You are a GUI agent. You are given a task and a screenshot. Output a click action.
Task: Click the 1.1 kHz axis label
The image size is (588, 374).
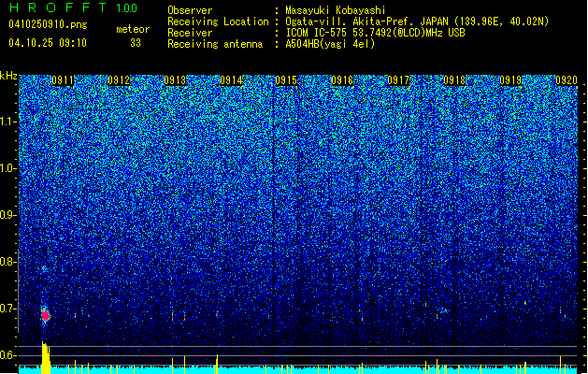click(7, 122)
